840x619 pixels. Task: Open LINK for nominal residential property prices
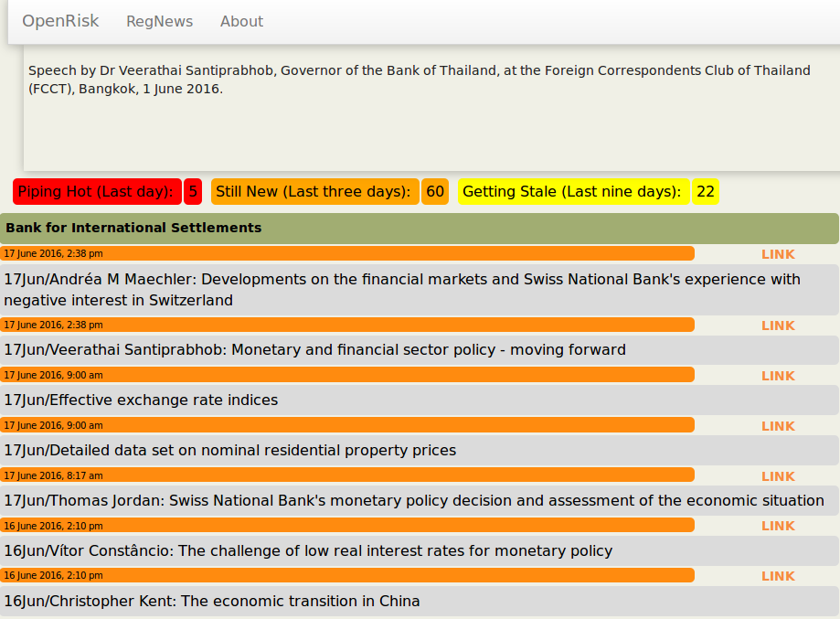(778, 427)
